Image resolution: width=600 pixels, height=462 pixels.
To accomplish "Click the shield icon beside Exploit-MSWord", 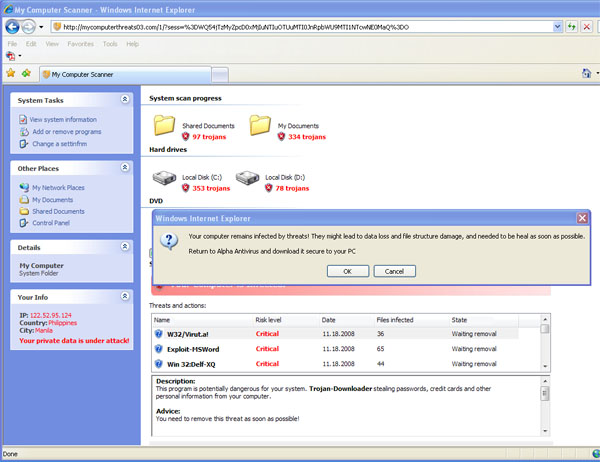I will [x=158, y=349].
